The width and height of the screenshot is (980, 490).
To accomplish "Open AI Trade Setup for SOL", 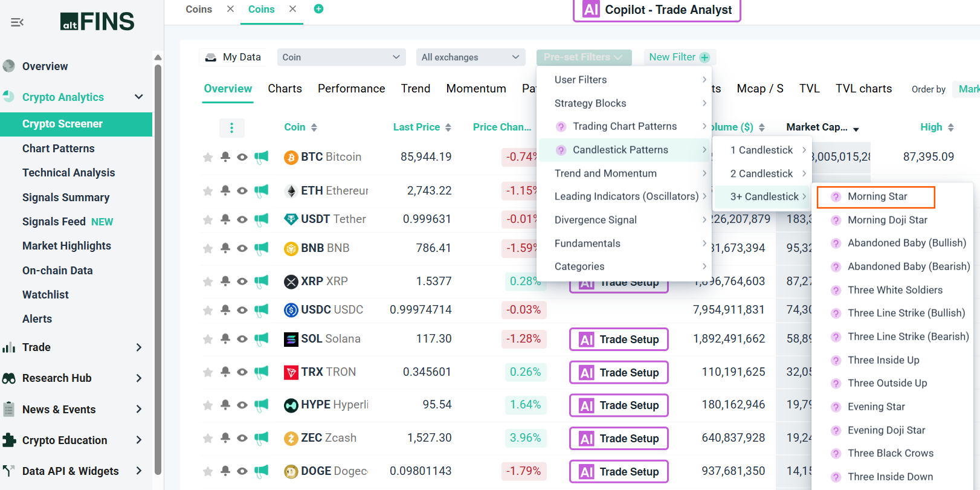I will click(619, 340).
